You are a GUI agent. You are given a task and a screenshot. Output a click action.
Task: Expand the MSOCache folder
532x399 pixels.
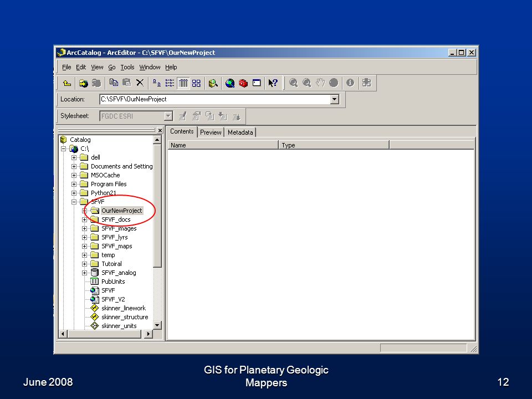[74, 175]
